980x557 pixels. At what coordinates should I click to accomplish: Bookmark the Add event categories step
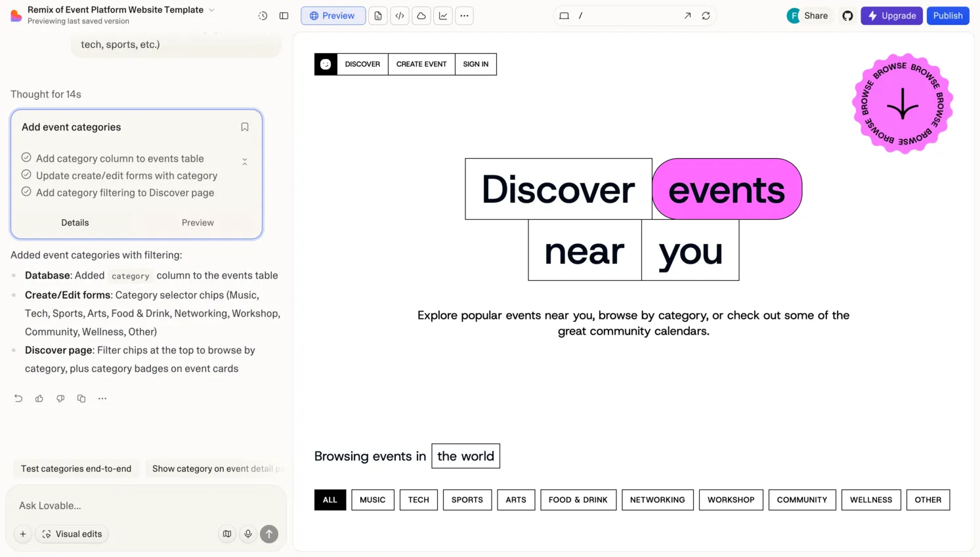244,127
